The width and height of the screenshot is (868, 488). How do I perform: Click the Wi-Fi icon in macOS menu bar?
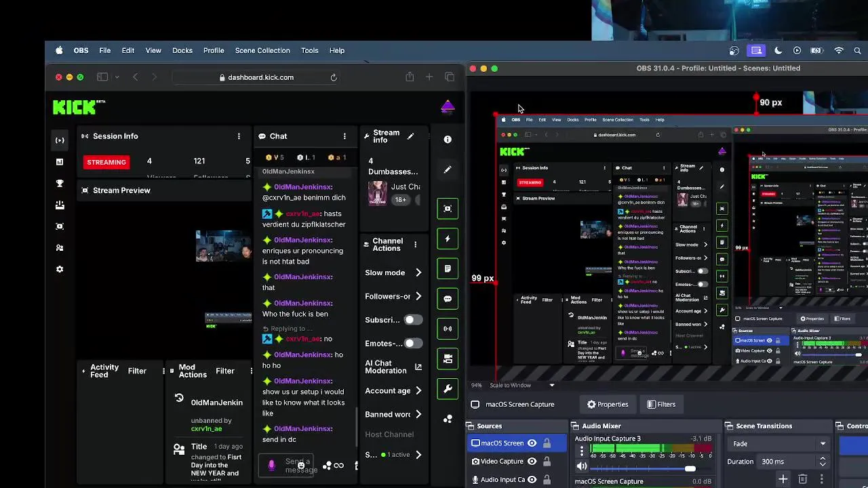(x=839, y=50)
